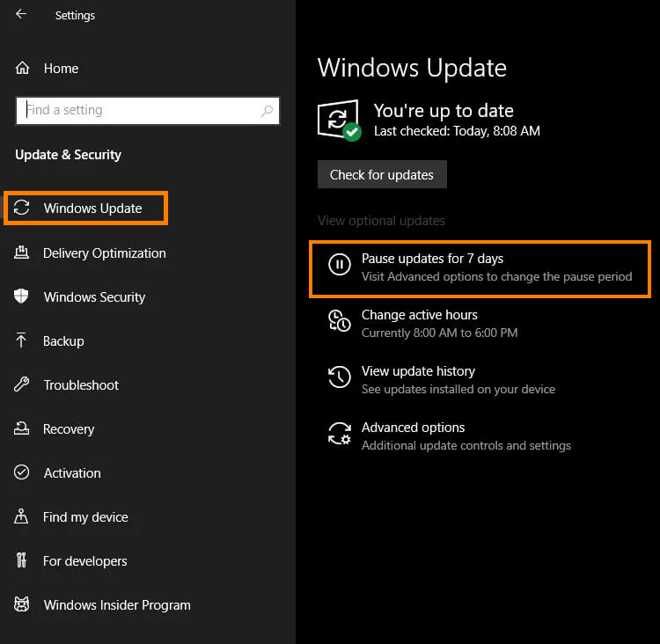Click the Backup arrow icon
The image size is (660, 644).
[20, 340]
